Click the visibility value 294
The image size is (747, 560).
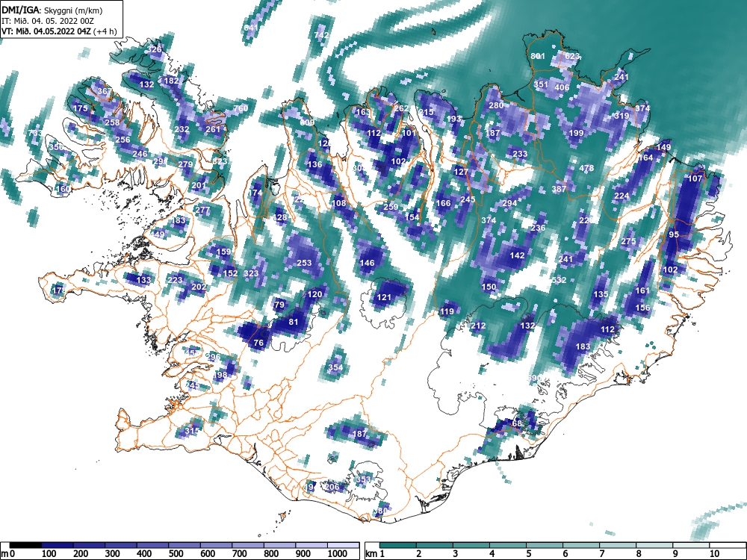point(509,203)
